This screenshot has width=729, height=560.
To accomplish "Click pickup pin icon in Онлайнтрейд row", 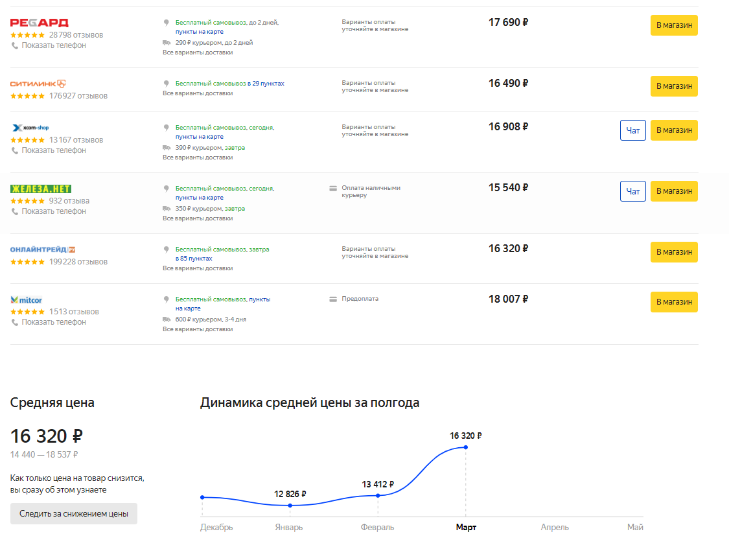I will pyautogui.click(x=166, y=250).
